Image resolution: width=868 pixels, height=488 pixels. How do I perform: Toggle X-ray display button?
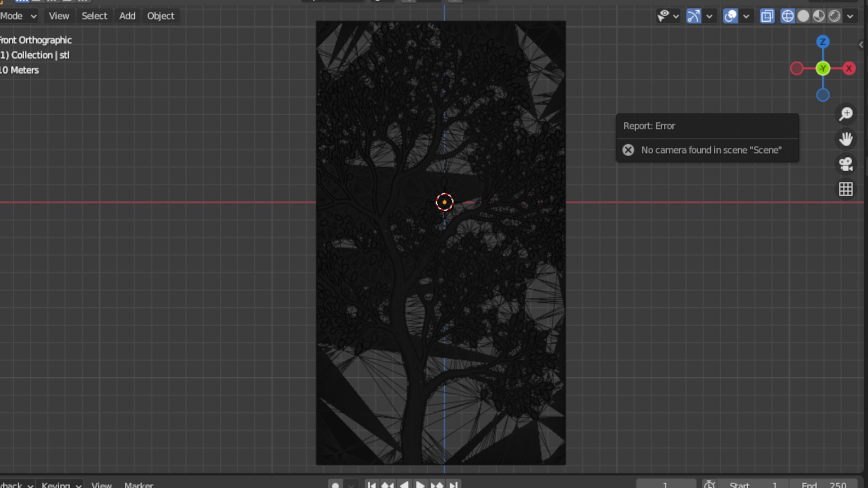tap(767, 16)
